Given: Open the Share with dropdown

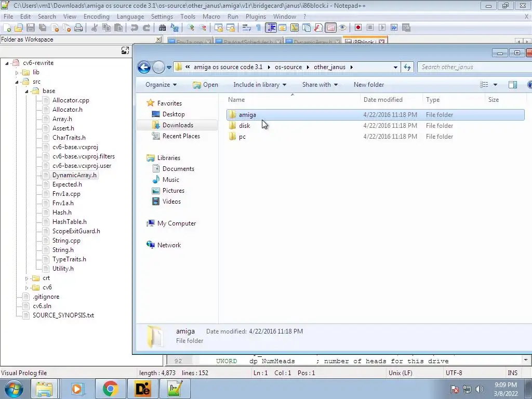Looking at the screenshot, I should click(320, 85).
